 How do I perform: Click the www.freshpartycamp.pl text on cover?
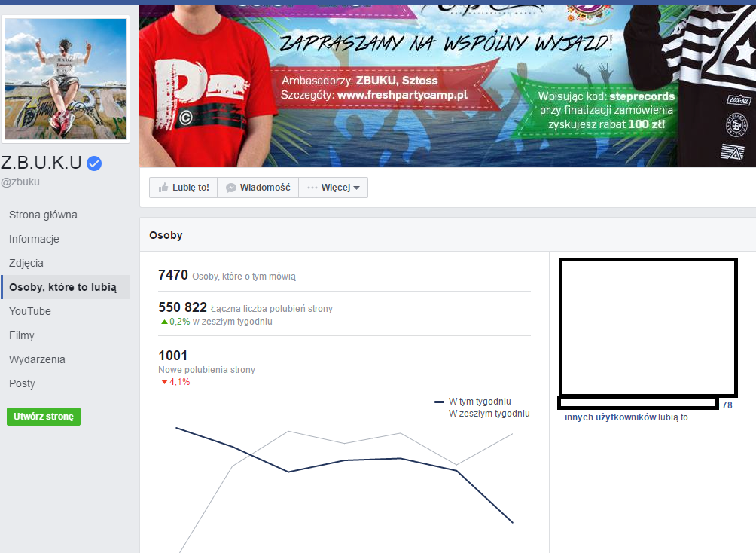click(402, 95)
